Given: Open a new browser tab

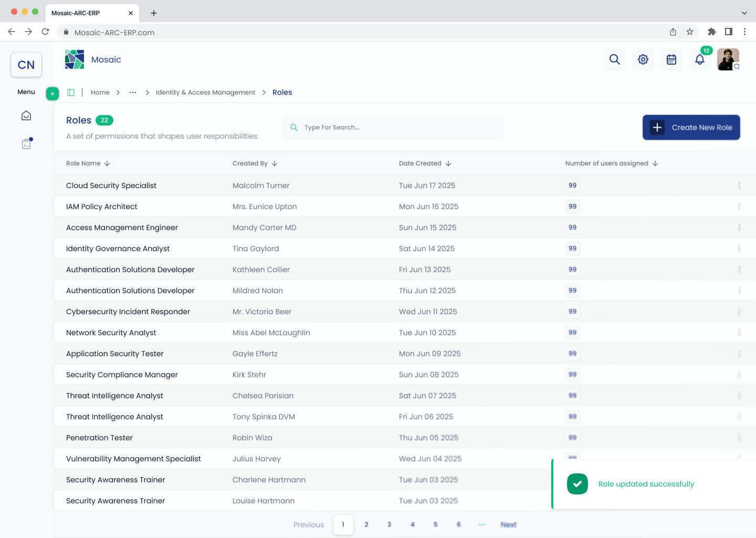Looking at the screenshot, I should pos(154,13).
